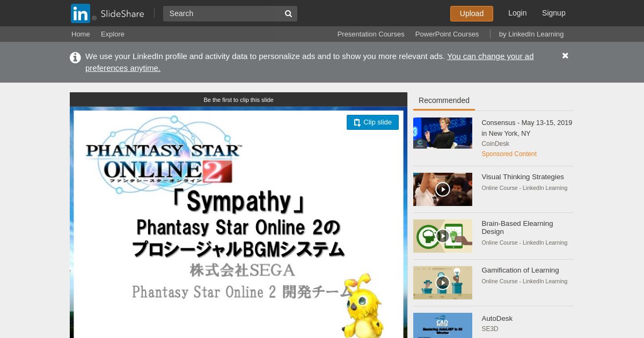Viewport: 644px width, 338px height.
Task: Open the Visual Thinking Strategies title
Action: (523, 177)
